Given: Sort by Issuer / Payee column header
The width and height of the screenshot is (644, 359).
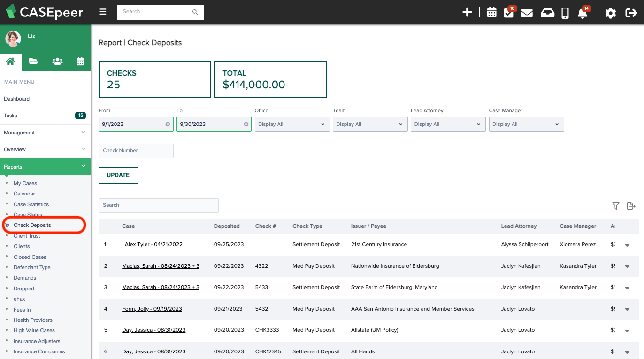Looking at the screenshot, I should click(x=368, y=226).
